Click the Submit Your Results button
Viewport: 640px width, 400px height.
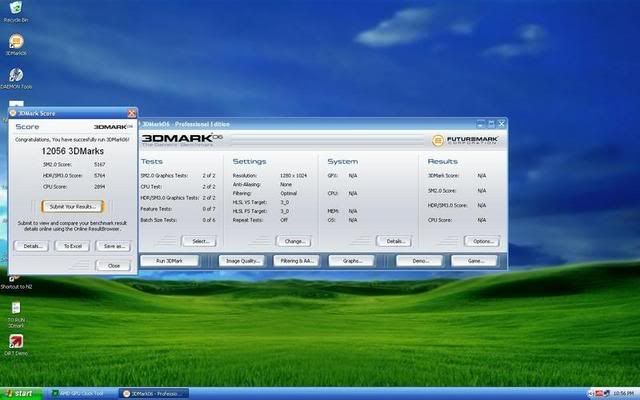[x=73, y=207]
